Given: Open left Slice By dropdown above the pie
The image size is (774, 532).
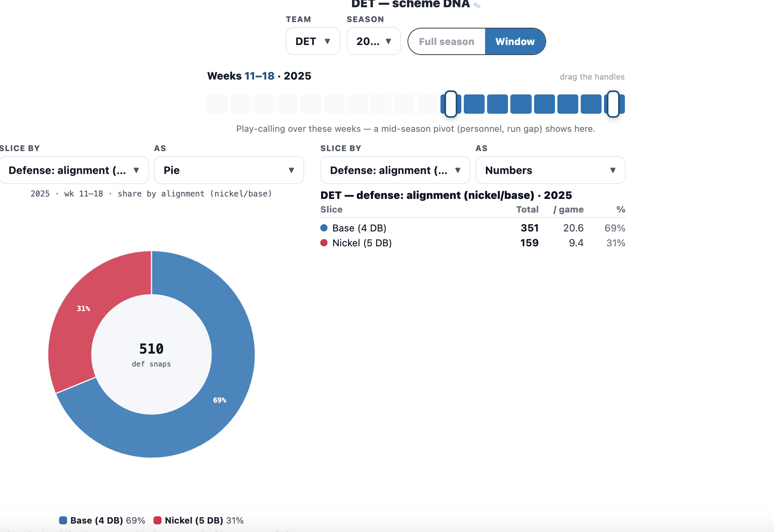Looking at the screenshot, I should click(74, 170).
